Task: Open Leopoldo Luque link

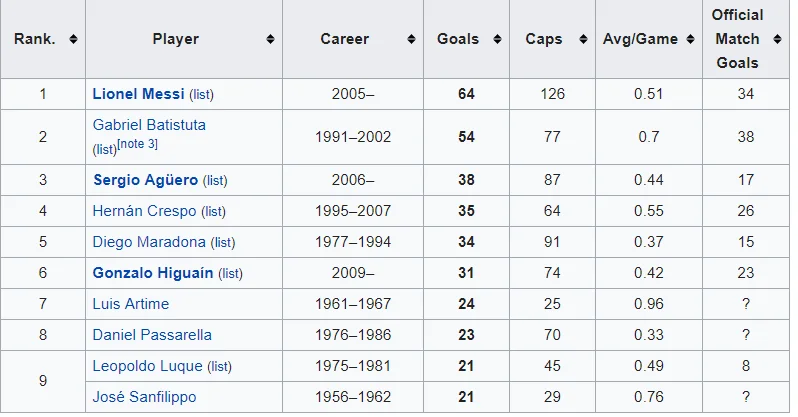Action: click(x=148, y=367)
